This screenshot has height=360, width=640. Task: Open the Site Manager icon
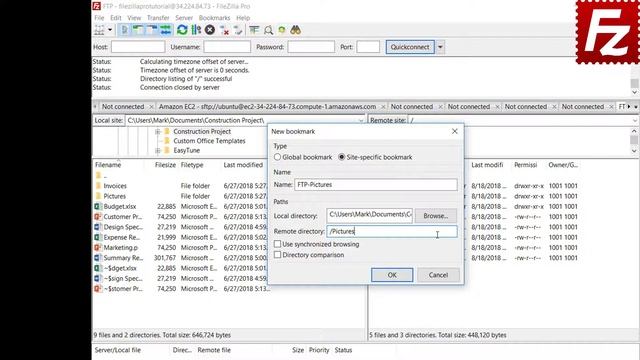point(99,30)
